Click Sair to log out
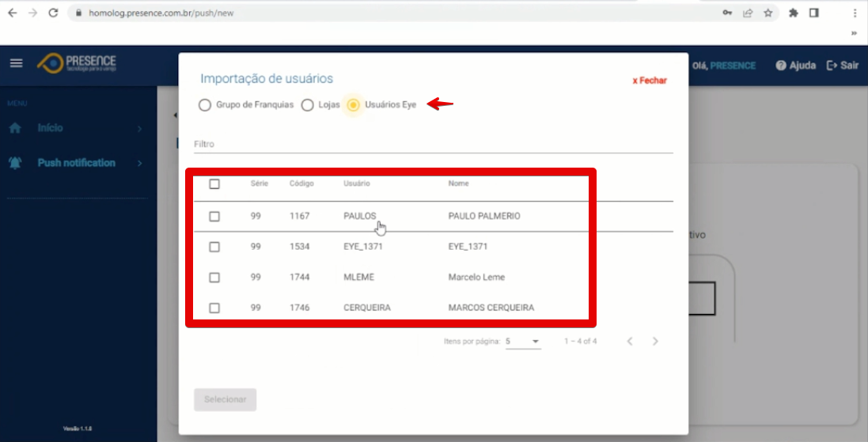Viewport: 868px width, 442px height. (x=843, y=66)
